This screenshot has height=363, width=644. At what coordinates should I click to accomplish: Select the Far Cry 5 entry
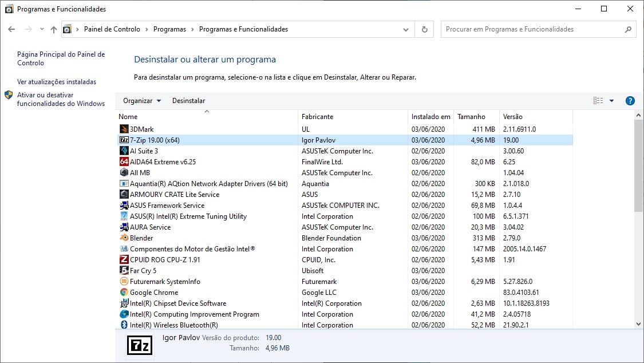tap(143, 271)
